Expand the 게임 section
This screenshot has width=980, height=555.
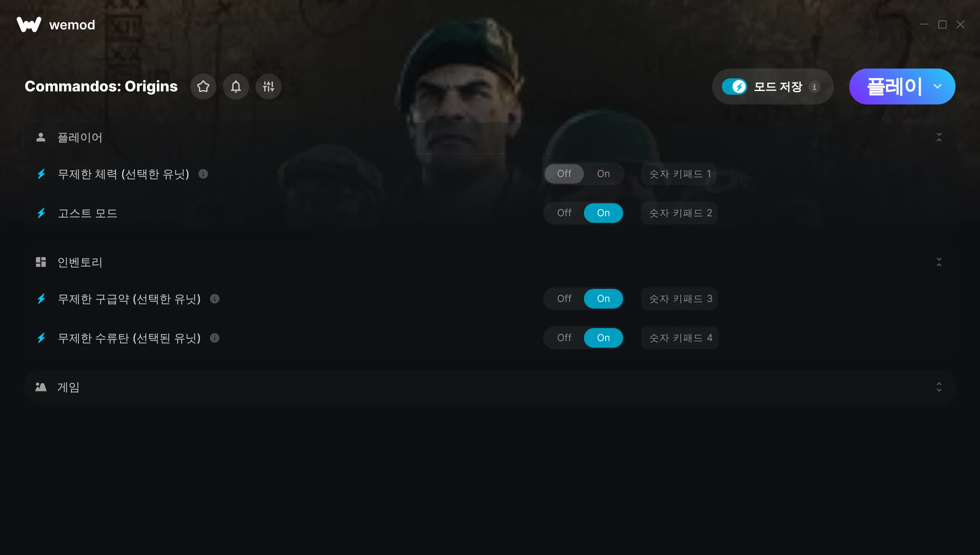point(939,387)
